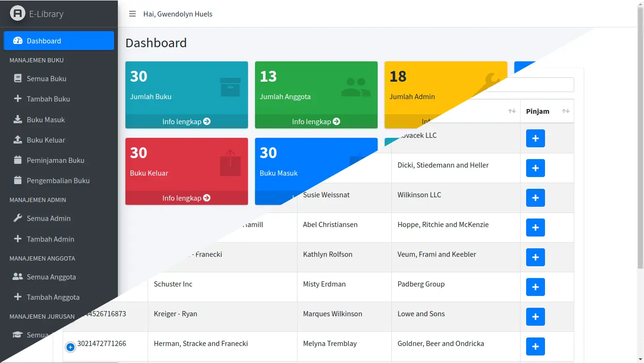The image size is (644, 363).
Task: Expand row details for card 3021472771266
Action: point(70,346)
